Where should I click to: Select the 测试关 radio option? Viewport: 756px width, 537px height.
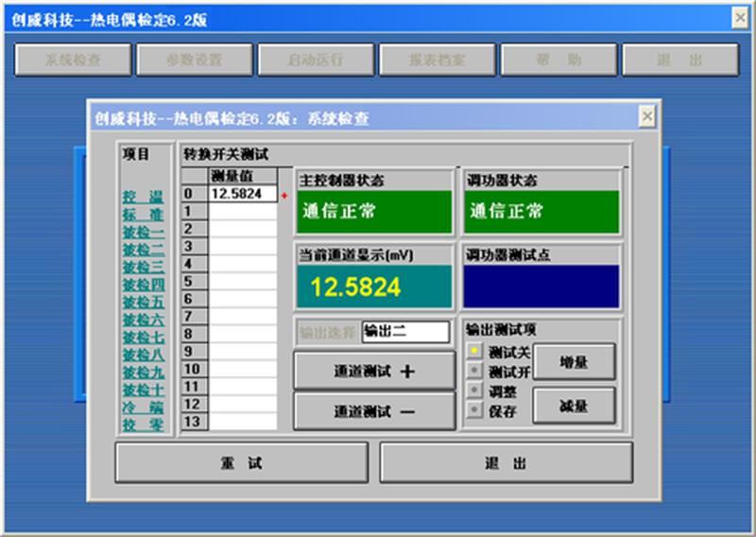click(476, 352)
